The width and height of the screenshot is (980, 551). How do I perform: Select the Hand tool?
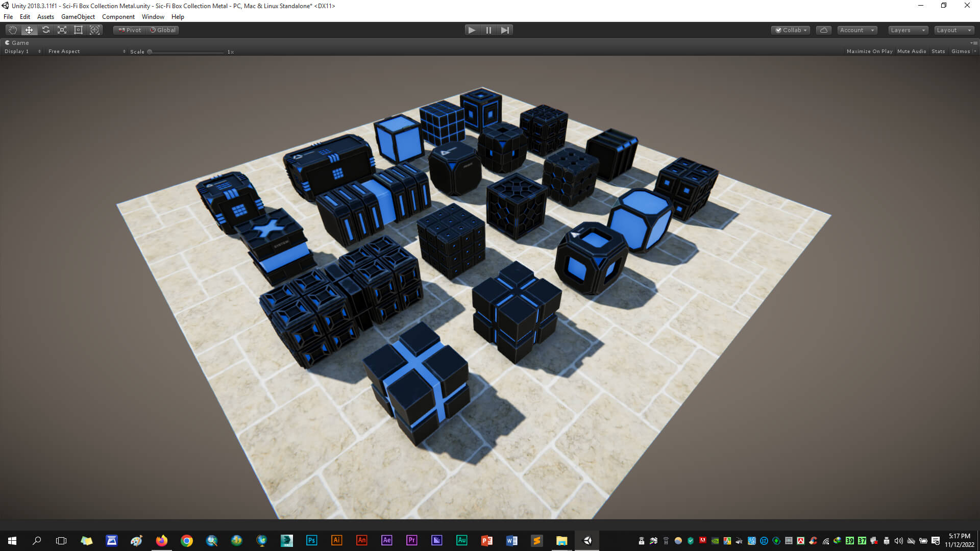pos(13,30)
